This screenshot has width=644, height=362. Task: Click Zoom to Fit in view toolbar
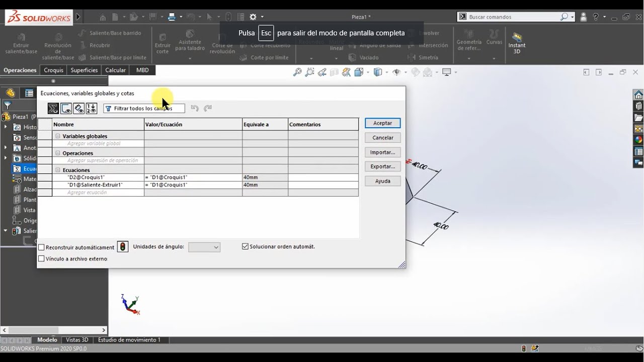tap(297, 72)
